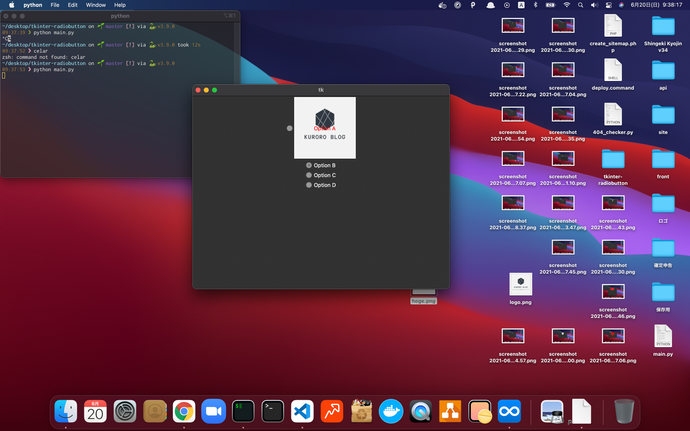This screenshot has height=431, width=690.
Task: Click the tk window title bar
Action: point(321,90)
